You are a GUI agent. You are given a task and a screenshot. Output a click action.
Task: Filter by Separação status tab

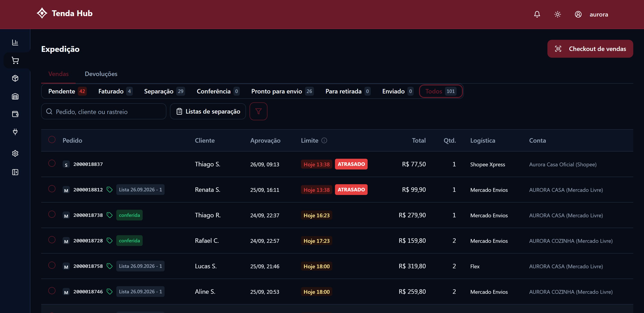click(x=164, y=91)
